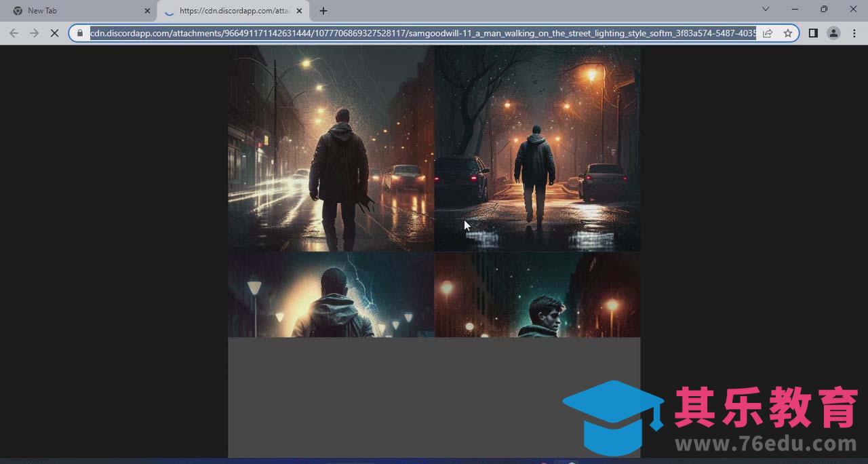Stop loading the page
The height and width of the screenshot is (464, 868).
point(54,33)
